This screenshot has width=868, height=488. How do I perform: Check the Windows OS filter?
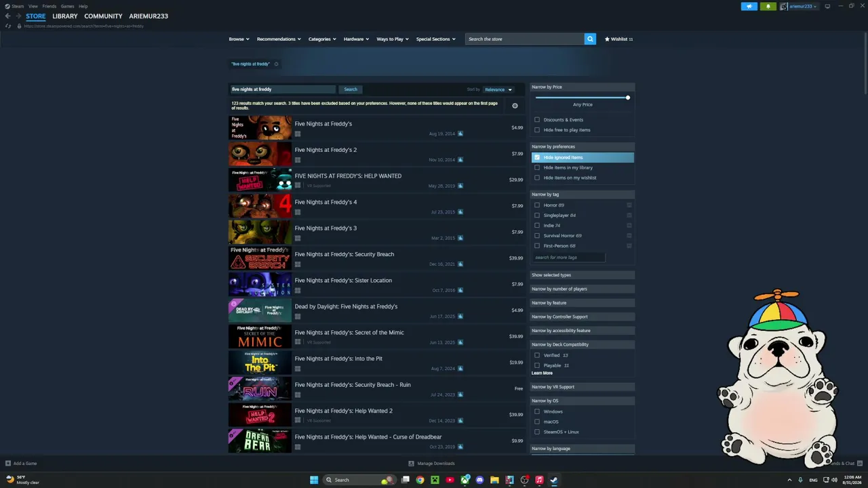click(x=537, y=411)
